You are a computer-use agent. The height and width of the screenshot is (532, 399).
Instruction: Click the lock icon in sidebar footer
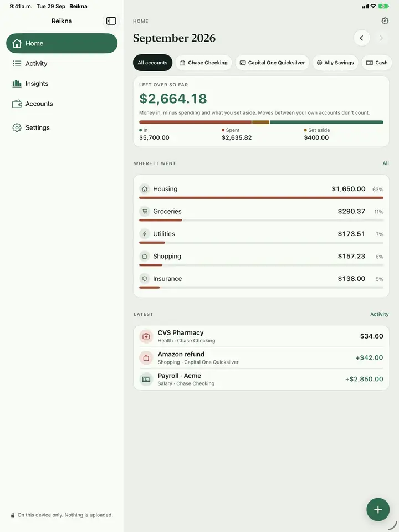click(x=13, y=515)
